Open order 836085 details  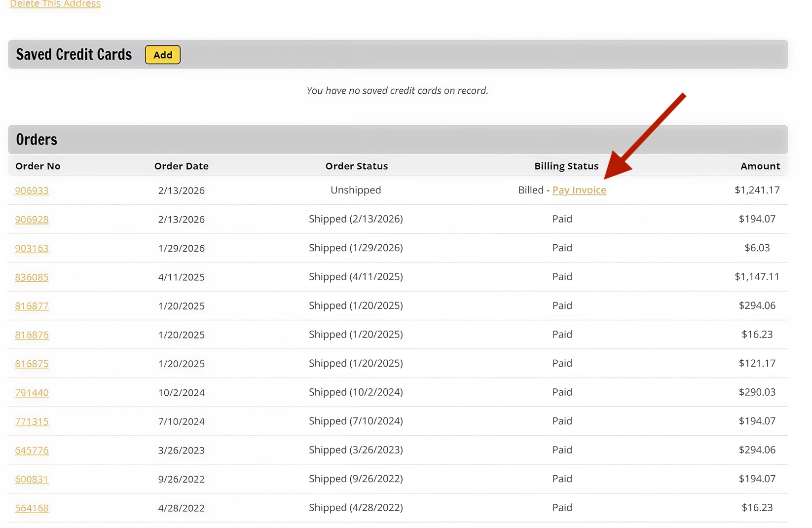(x=32, y=277)
